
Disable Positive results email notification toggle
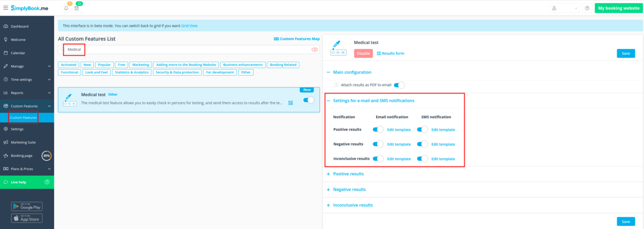pos(378,130)
